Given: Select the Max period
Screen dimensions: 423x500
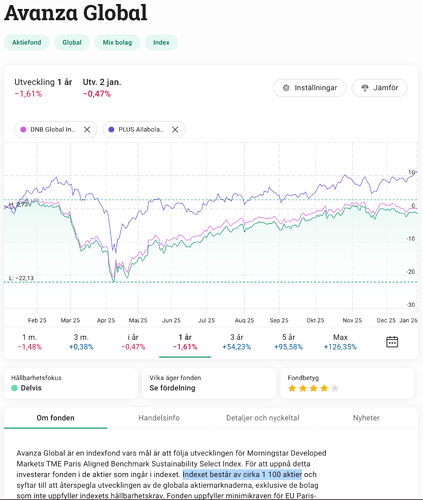Looking at the screenshot, I should click(x=340, y=342).
